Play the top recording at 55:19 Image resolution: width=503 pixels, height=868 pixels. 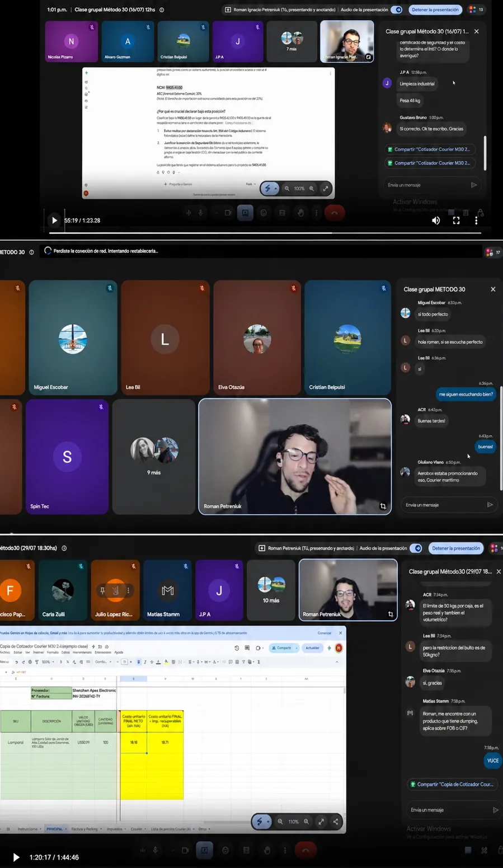pyautogui.click(x=54, y=220)
